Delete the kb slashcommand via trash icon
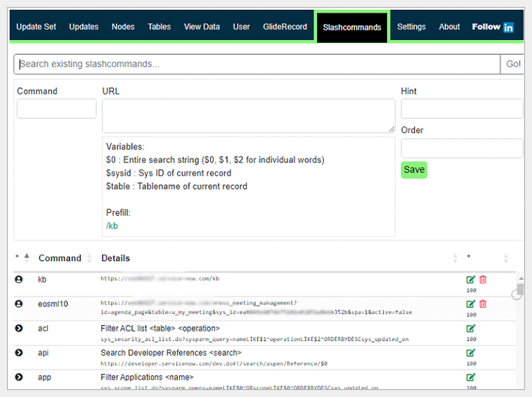 483,280
